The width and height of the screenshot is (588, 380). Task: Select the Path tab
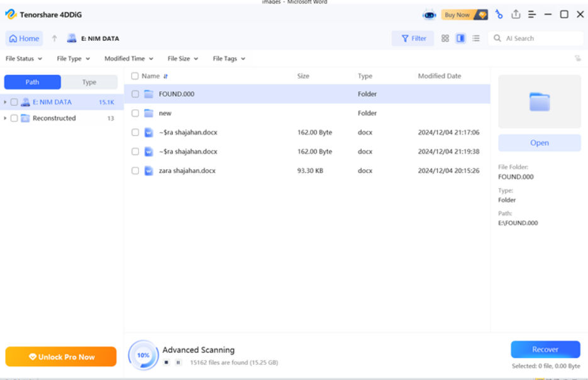click(32, 82)
